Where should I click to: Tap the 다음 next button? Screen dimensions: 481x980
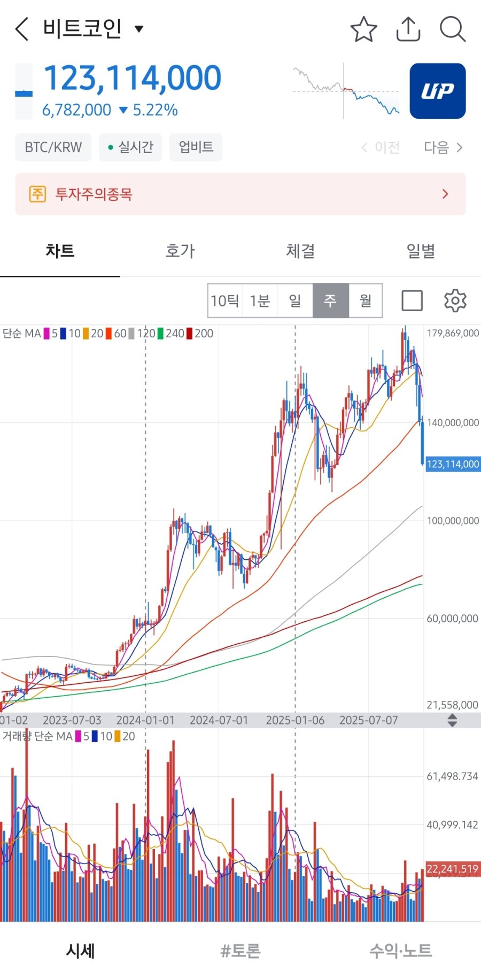coord(443,147)
